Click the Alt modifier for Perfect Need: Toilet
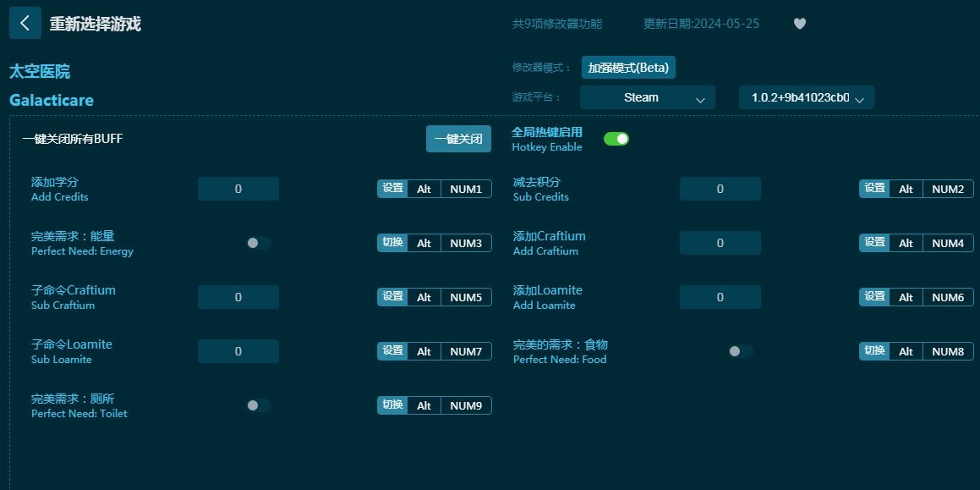The width and height of the screenshot is (980, 490). click(424, 405)
